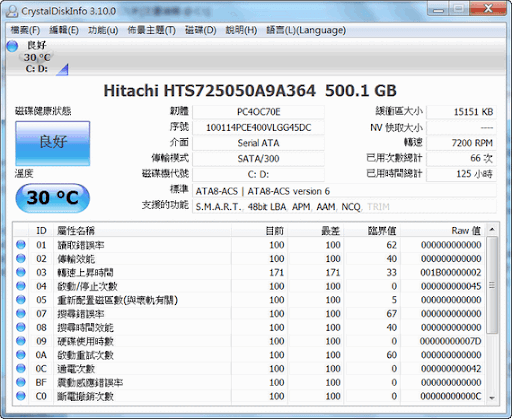Click the supported features field with S.M.A.R.T.

pos(344,207)
